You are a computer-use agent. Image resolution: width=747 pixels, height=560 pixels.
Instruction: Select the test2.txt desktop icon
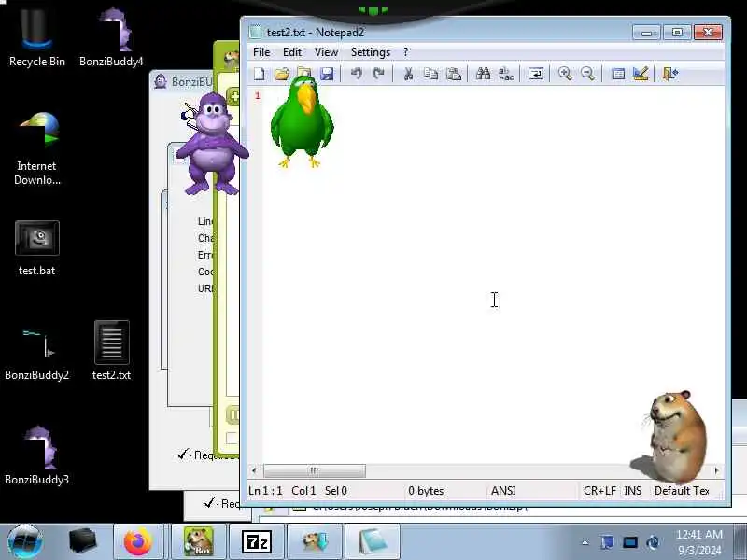click(x=111, y=352)
